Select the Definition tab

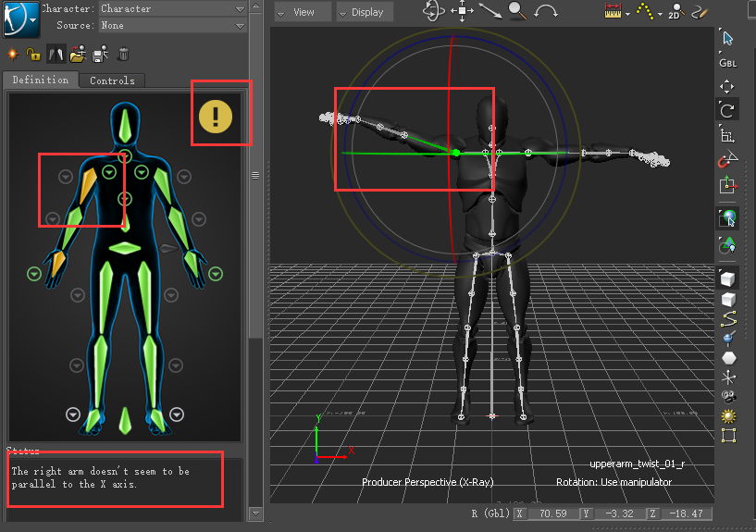click(x=40, y=80)
